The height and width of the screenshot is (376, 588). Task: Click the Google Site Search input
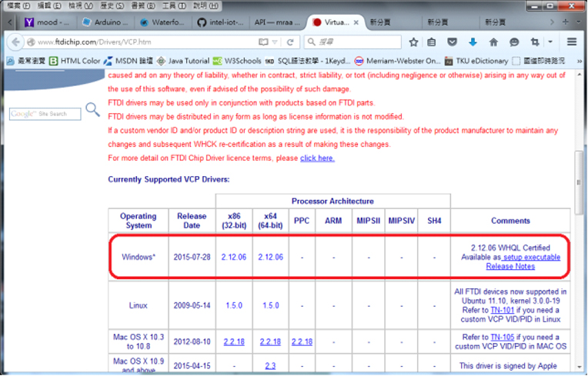(45, 114)
